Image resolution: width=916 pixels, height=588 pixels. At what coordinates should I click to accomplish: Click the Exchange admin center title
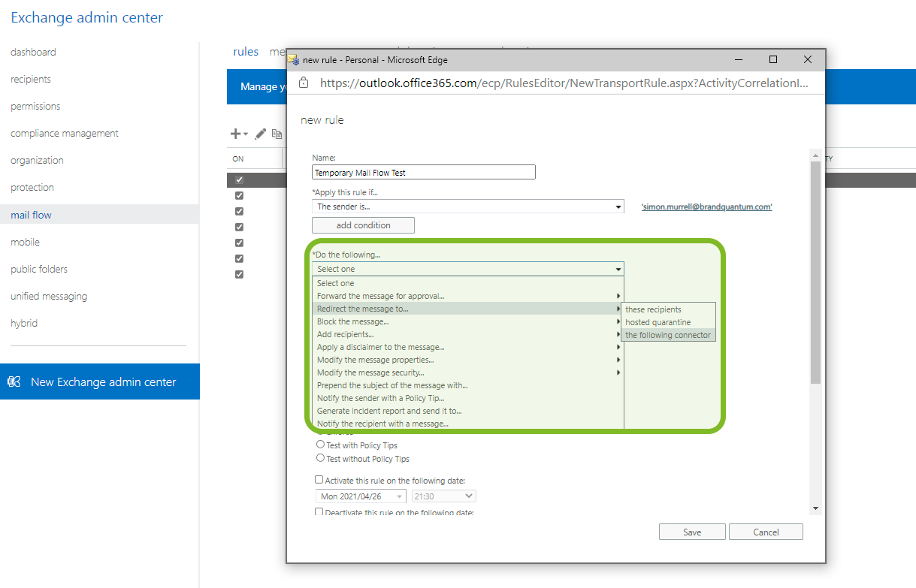click(x=86, y=17)
